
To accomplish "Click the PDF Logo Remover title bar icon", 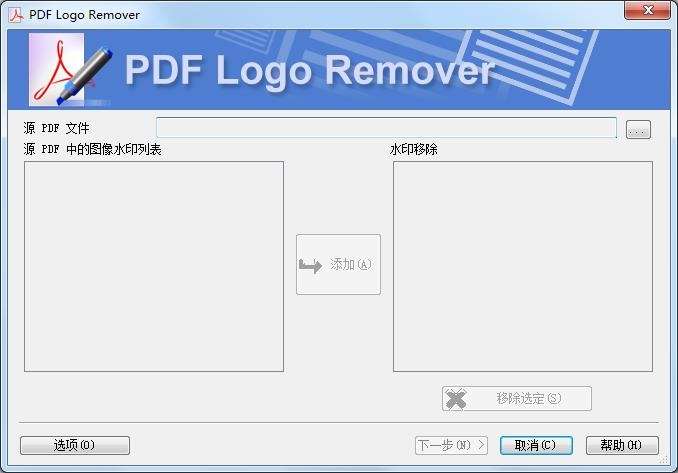I will point(16,15).
